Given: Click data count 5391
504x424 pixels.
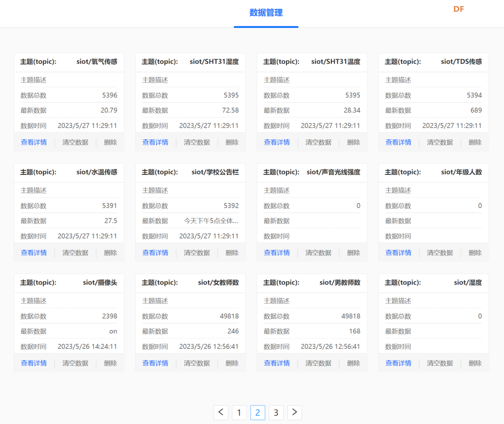Looking at the screenshot, I should [x=110, y=206].
